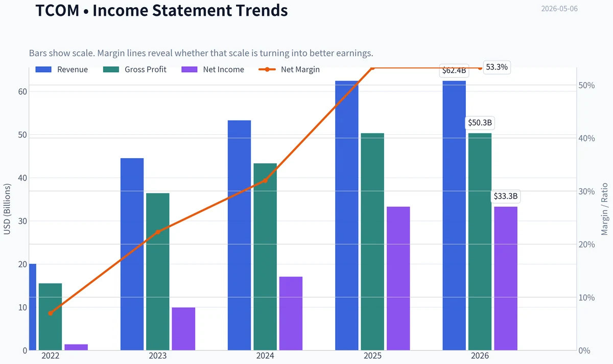Click the 2023 x-axis label

(x=158, y=356)
